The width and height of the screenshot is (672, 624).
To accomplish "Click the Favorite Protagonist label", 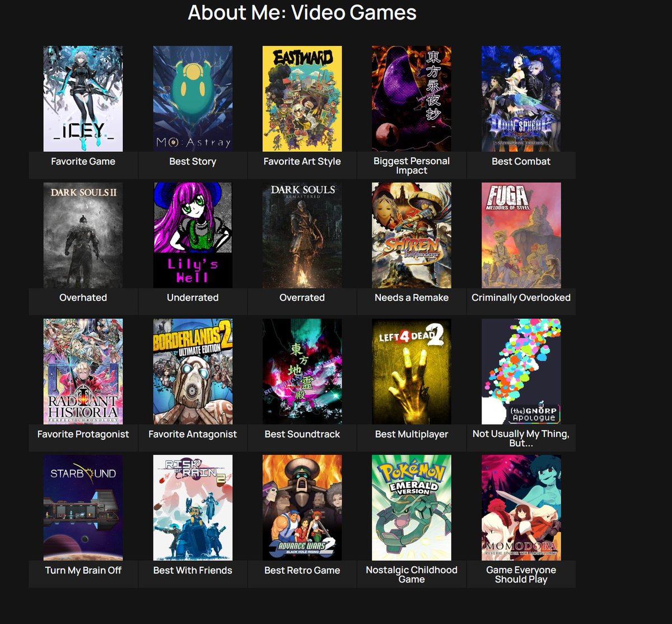I will [x=83, y=434].
